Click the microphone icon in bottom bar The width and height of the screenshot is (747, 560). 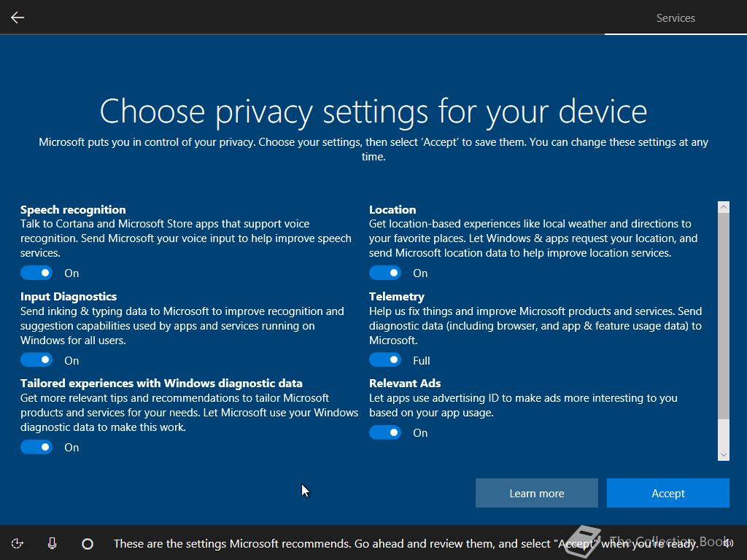click(53, 543)
